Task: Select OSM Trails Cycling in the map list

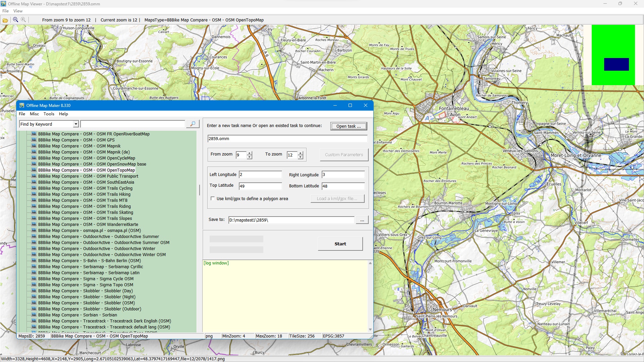Action: (x=85, y=188)
